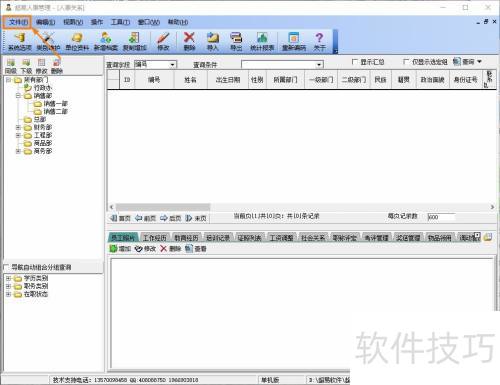This screenshot has width=500, height=385.
Task: Toggle the 仅显示选定组 checkbox
Action: coord(406,62)
